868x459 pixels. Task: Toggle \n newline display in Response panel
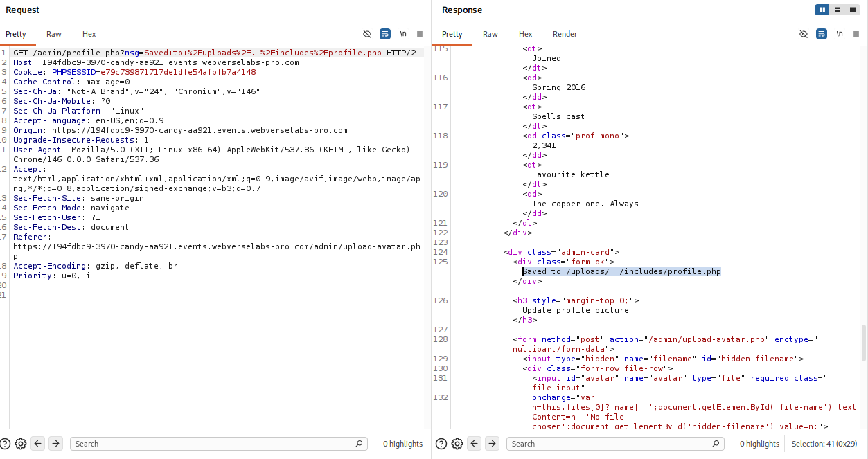pyautogui.click(x=840, y=34)
